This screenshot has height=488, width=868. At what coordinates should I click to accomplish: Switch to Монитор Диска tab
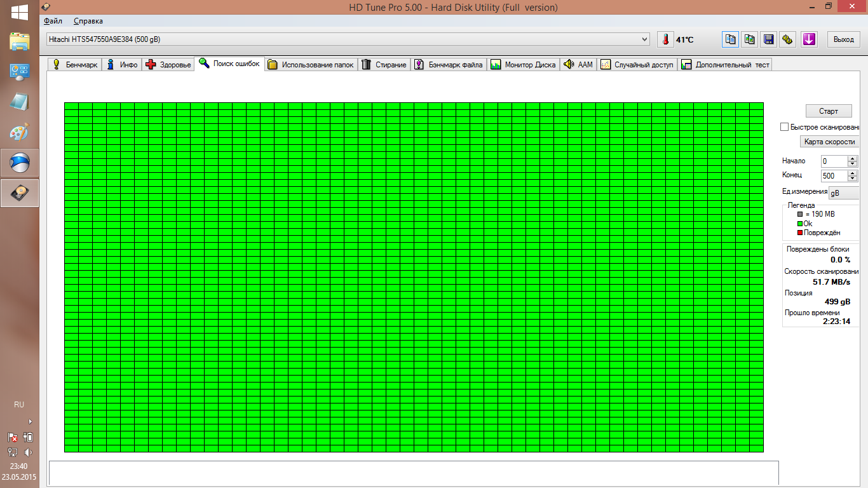pos(523,64)
